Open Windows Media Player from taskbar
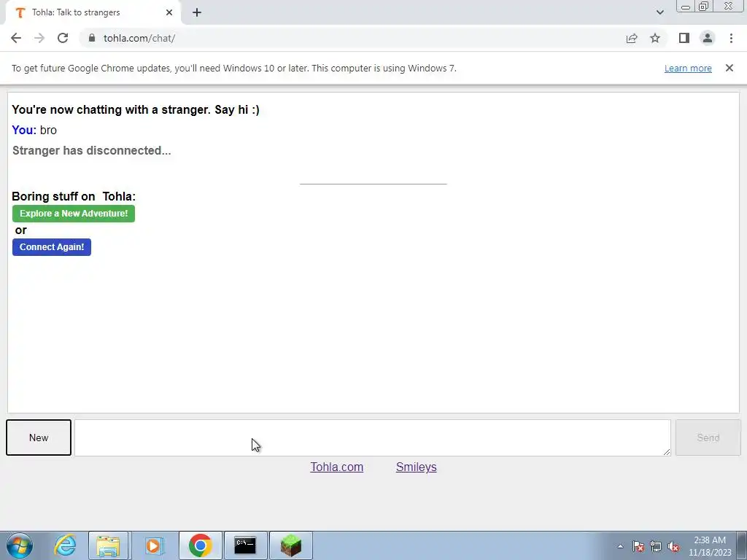 tap(153, 545)
